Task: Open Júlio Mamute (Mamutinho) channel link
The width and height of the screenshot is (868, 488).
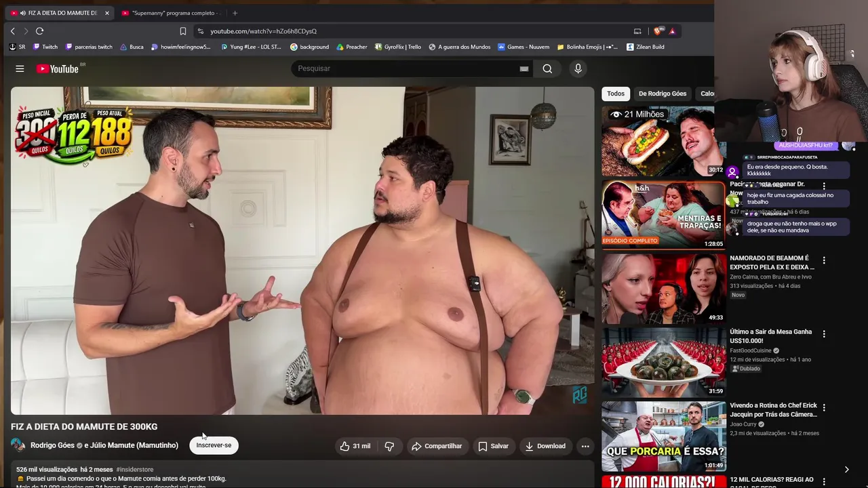Action: pyautogui.click(x=134, y=445)
